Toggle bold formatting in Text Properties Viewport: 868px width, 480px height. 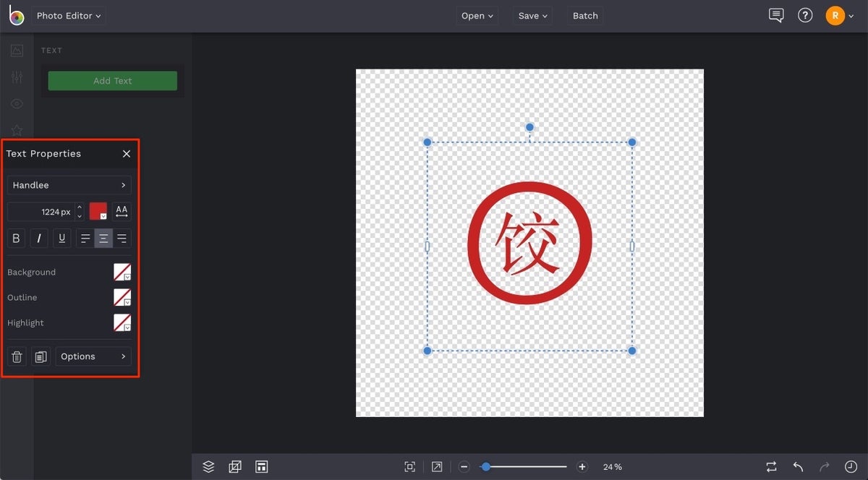[x=16, y=238]
